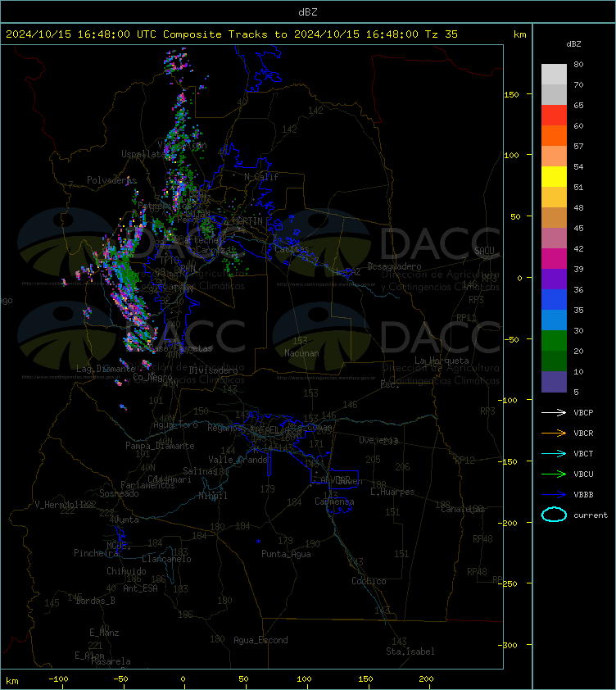Click the 'dBZ' title in top header
Screen dimensions: 616x690
tap(307, 12)
